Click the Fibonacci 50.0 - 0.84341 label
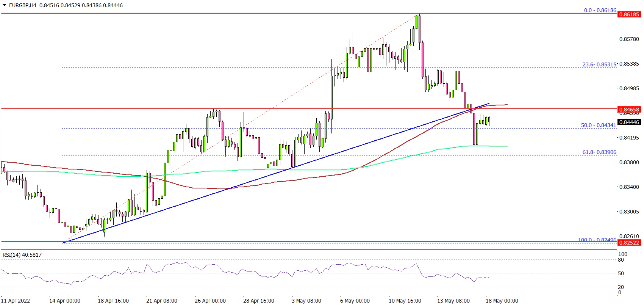Image resolution: width=644 pixels, height=306 pixels. point(598,125)
